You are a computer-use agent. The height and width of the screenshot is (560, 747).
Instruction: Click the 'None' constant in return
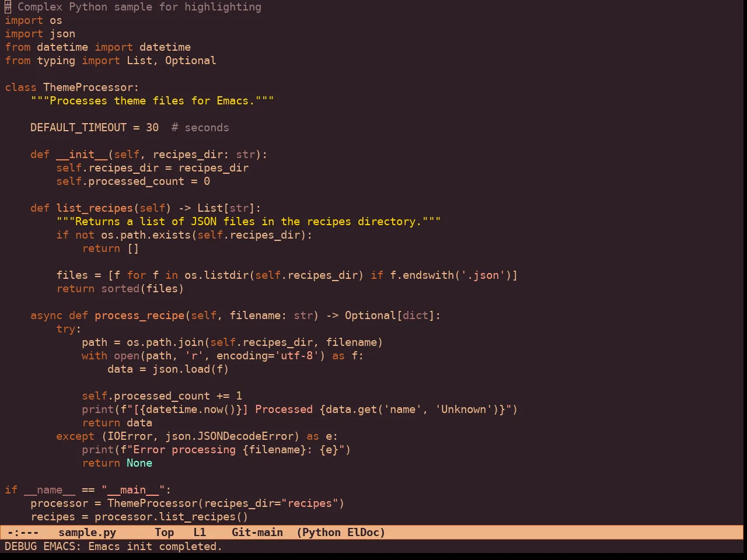139,463
